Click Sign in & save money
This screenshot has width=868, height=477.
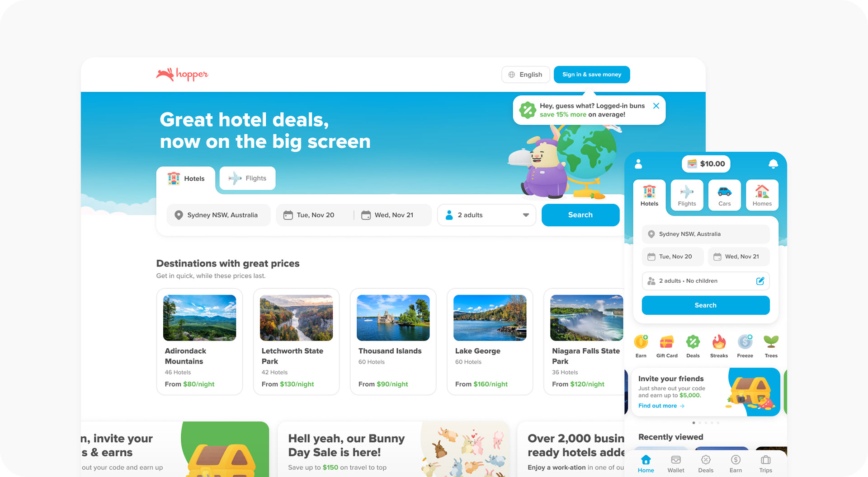[591, 75]
